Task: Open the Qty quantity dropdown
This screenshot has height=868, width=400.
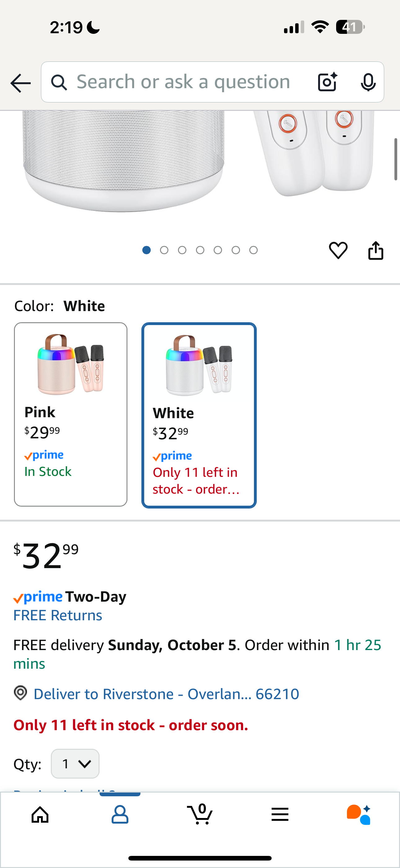Action: pyautogui.click(x=75, y=764)
